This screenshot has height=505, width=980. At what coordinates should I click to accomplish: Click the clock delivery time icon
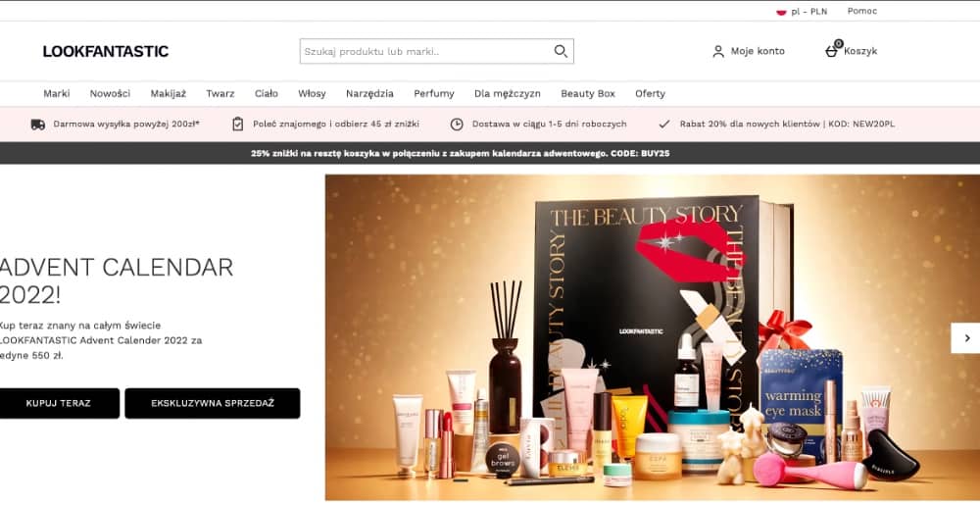[x=457, y=125]
